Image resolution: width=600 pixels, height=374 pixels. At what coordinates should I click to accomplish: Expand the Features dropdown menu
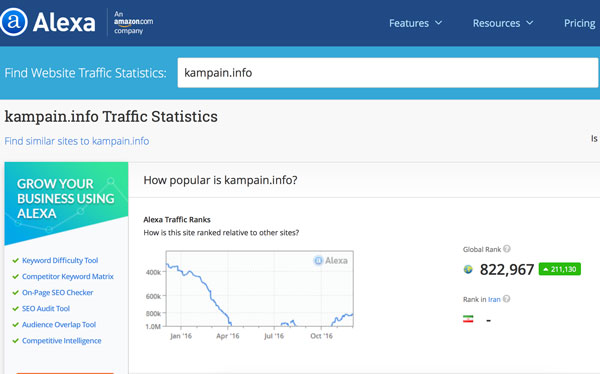coord(416,23)
